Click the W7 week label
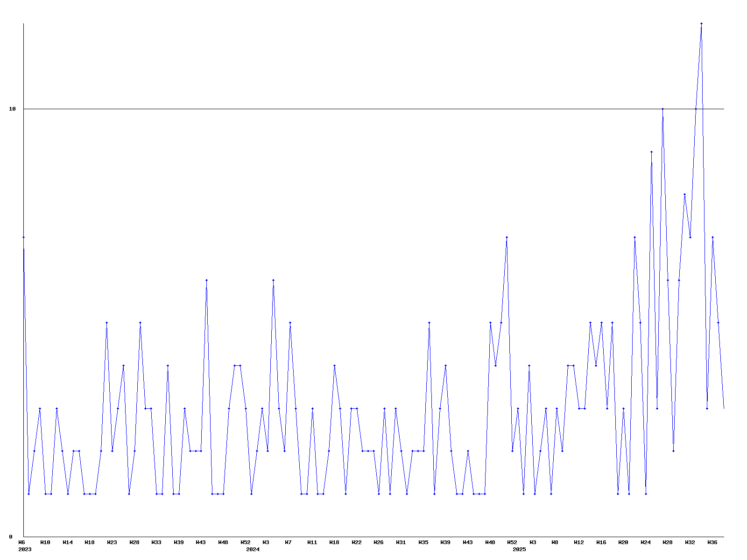Viewport: 747px width, 560px height. tap(288, 542)
